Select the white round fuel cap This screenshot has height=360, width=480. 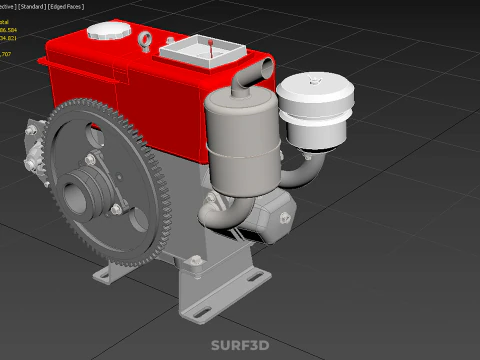click(109, 32)
